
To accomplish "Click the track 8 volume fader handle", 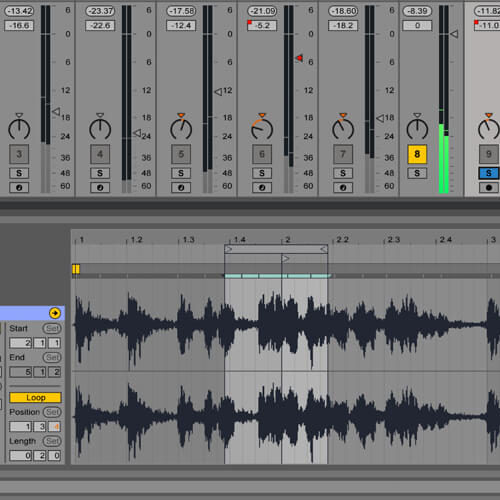I will pos(454,34).
